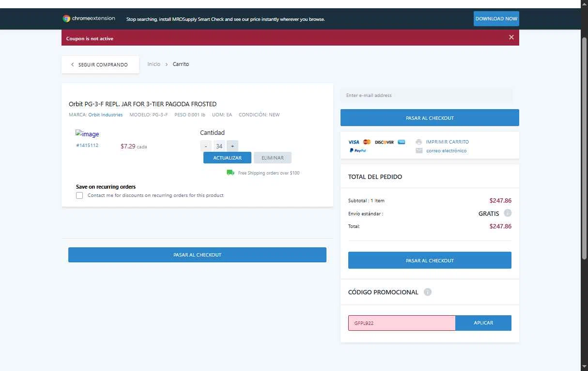The image size is (588, 371).
Task: Click the info icon beside CÓDIGO PROMOCIONAL
Action: 428,292
